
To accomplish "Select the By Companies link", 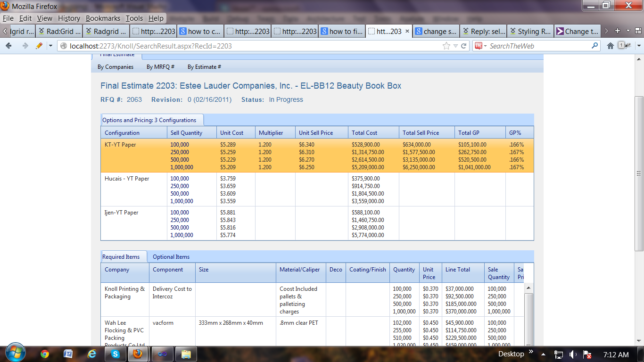I will click(x=116, y=67).
